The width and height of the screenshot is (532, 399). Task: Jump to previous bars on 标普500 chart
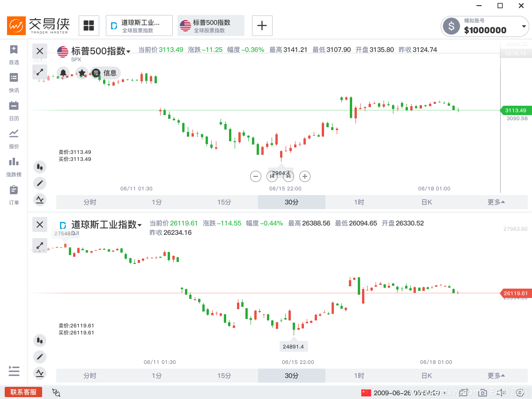point(272,176)
